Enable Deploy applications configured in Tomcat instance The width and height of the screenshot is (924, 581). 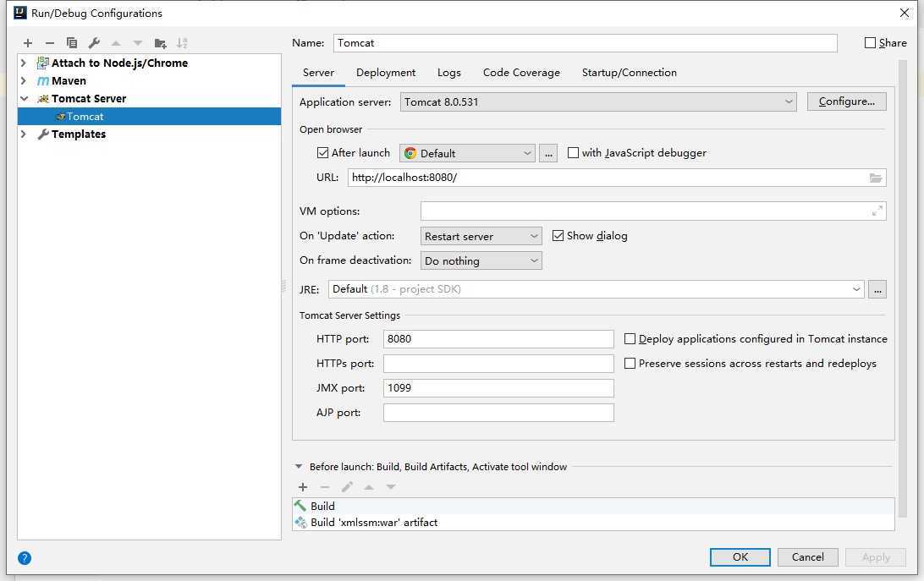630,339
